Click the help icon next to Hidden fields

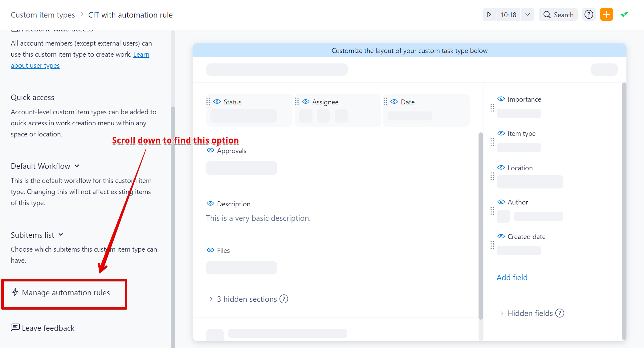[560, 313]
